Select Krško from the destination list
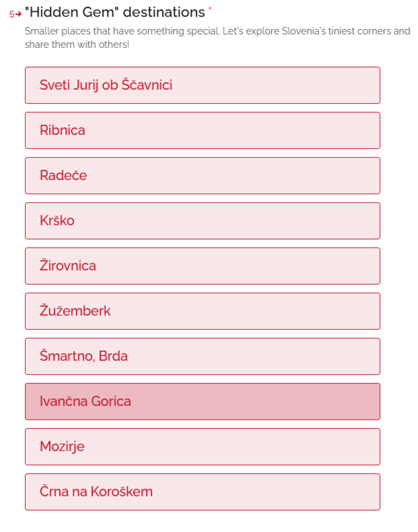Image resolution: width=418 pixels, height=532 pixels. click(x=202, y=220)
